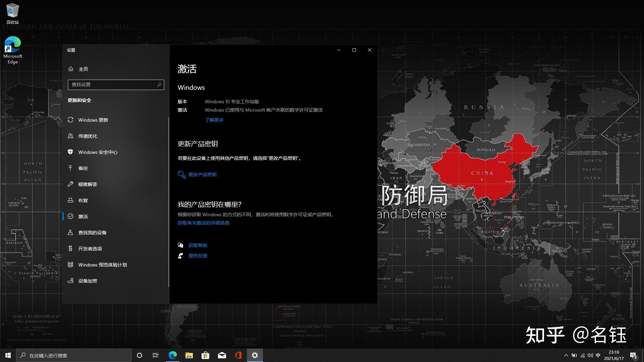Open 查找我的设备 settings
Viewport: 644px width, 362px height.
(92, 233)
